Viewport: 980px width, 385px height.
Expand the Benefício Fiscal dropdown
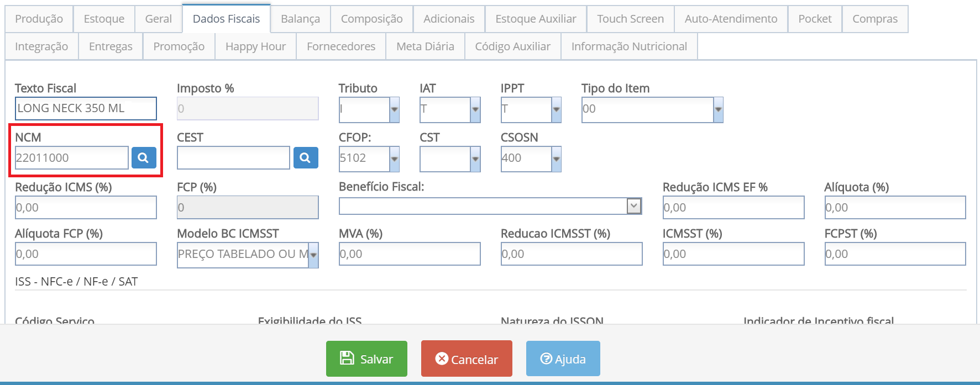point(634,206)
